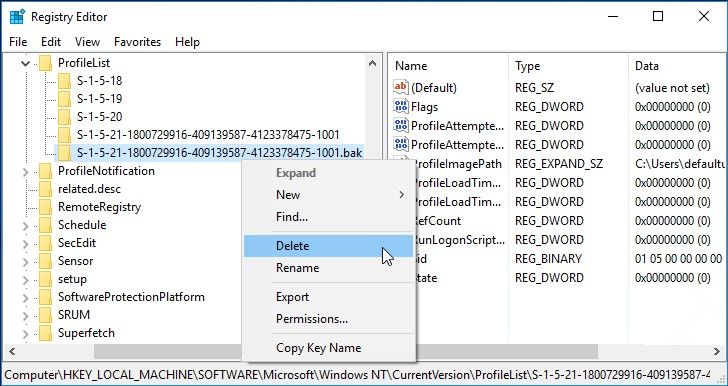This screenshot has height=386, width=728.
Task: Click the SRUM folder icon
Action: (x=46, y=315)
